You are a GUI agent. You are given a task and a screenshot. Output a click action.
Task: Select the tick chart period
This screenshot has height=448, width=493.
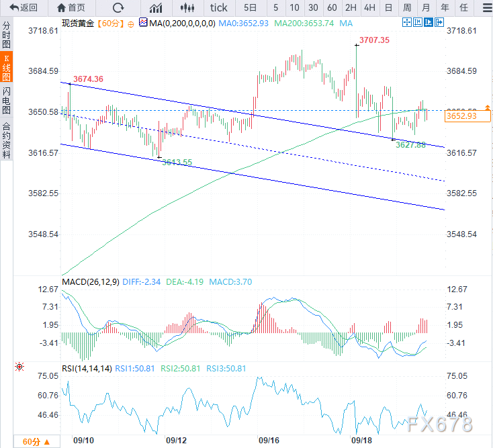click(218, 8)
